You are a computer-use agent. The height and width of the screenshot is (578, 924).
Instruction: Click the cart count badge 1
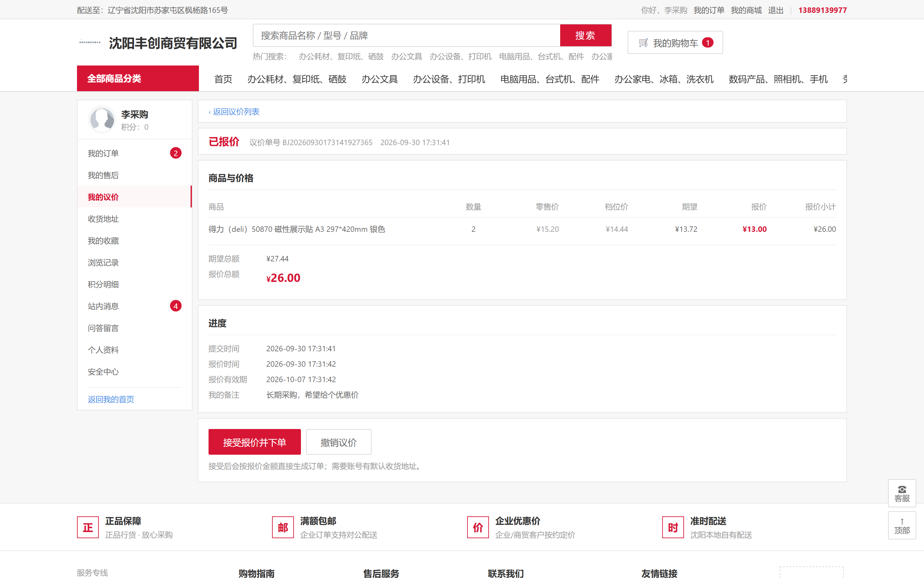(707, 42)
